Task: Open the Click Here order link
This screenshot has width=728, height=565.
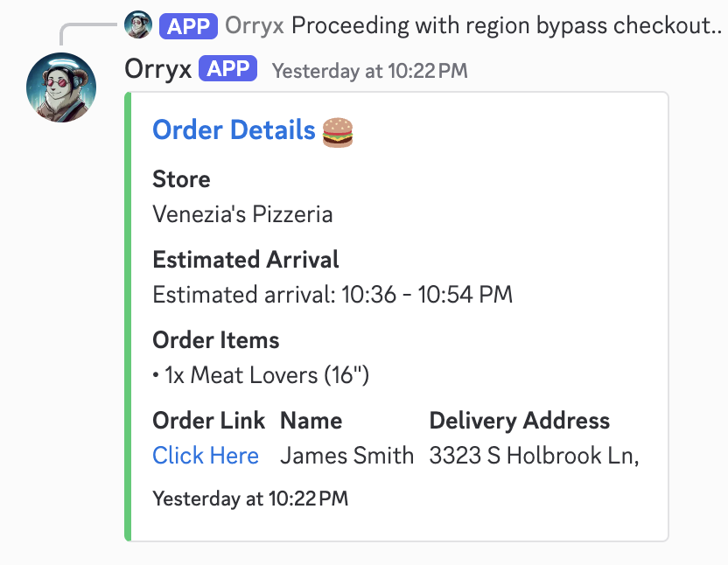Action: [x=206, y=456]
